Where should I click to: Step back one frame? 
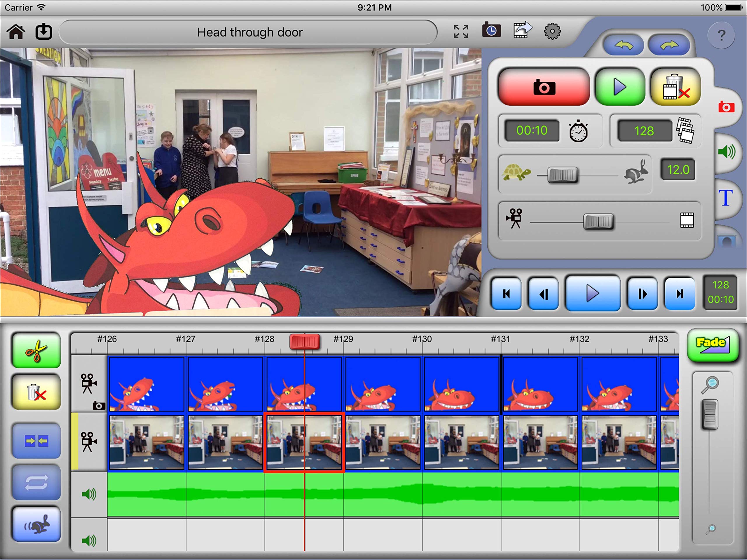543,294
